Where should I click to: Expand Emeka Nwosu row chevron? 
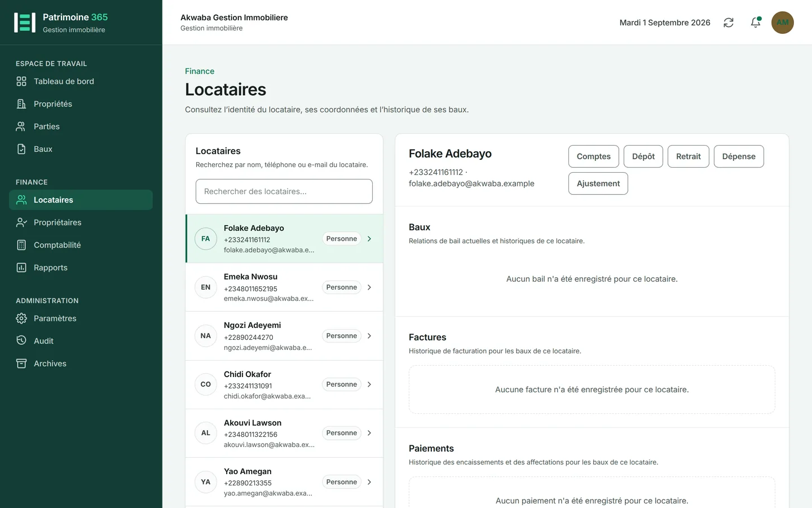pyautogui.click(x=369, y=287)
